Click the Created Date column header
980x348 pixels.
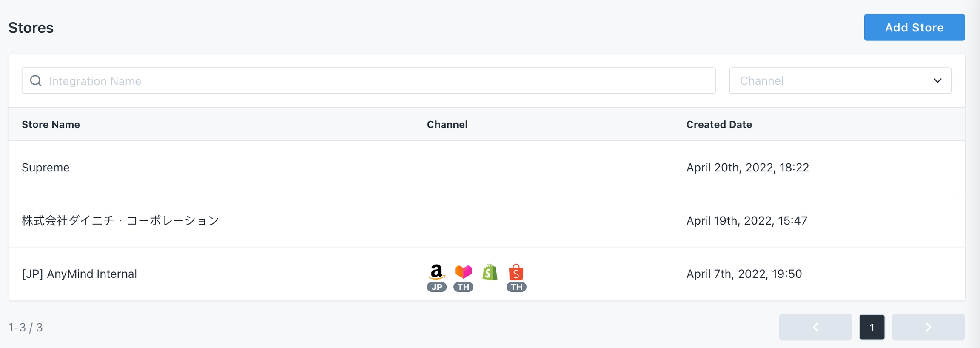[x=719, y=125]
